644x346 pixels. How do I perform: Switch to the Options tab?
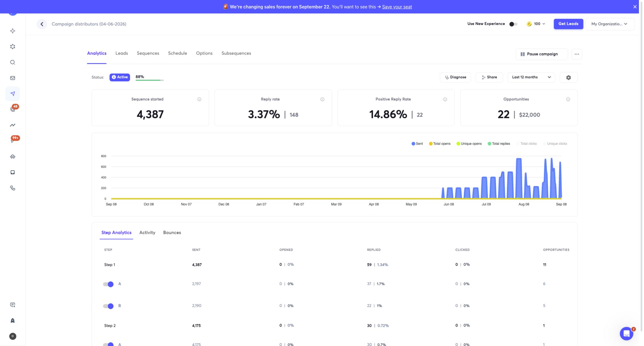(x=204, y=53)
